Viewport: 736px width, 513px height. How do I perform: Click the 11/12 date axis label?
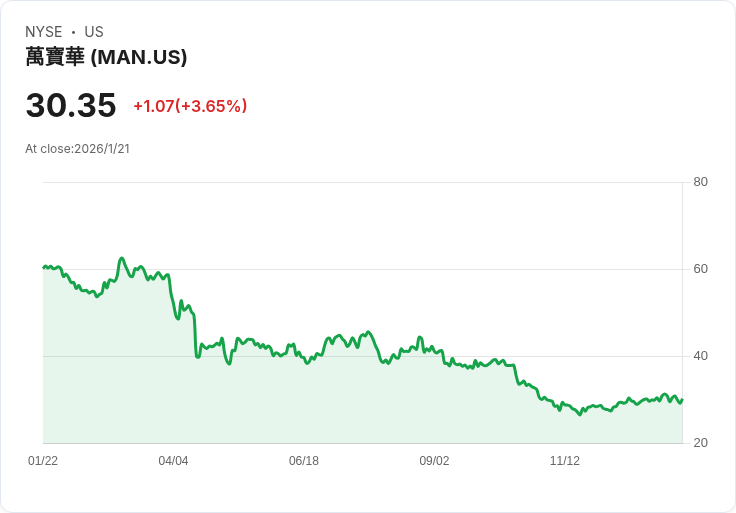[565, 461]
